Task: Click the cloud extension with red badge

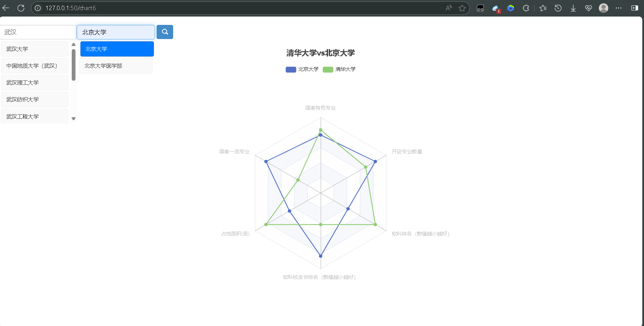Action: (x=496, y=9)
